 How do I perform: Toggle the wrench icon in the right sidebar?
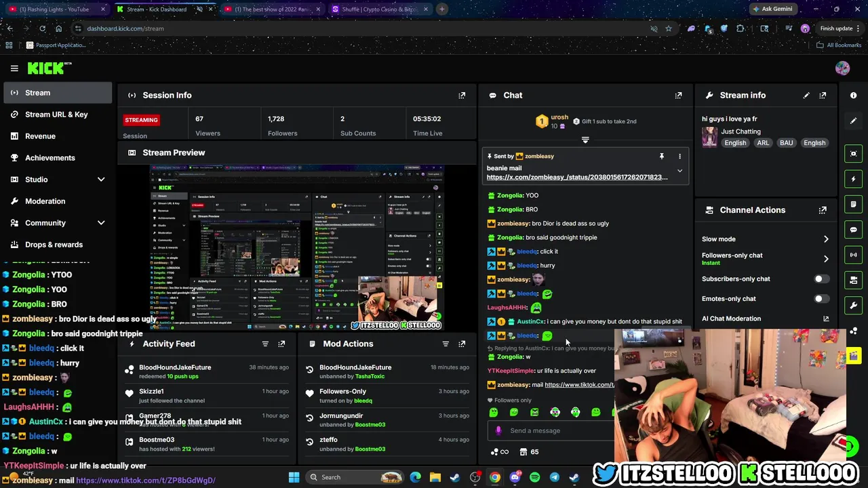click(x=854, y=305)
